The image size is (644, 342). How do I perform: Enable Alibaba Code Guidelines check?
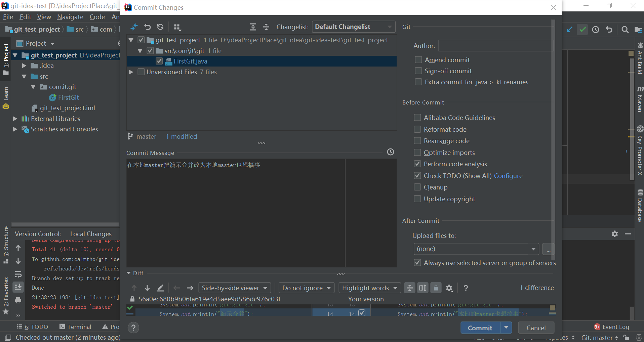coord(417,118)
